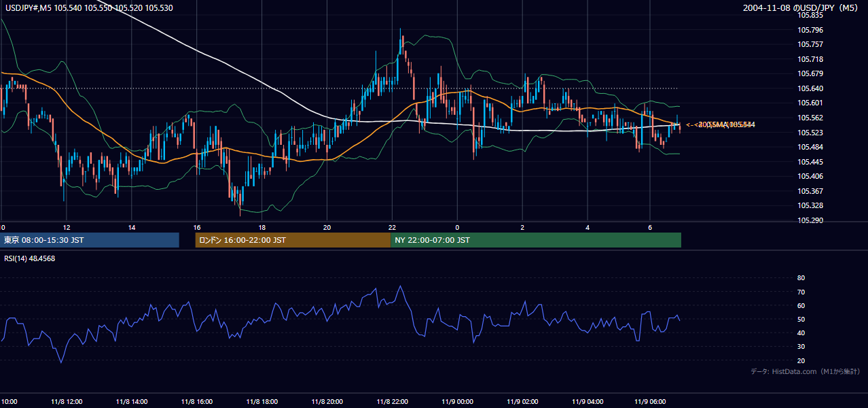
Task: Click the 11/8 14:00 bottom time label
Action: click(132, 402)
